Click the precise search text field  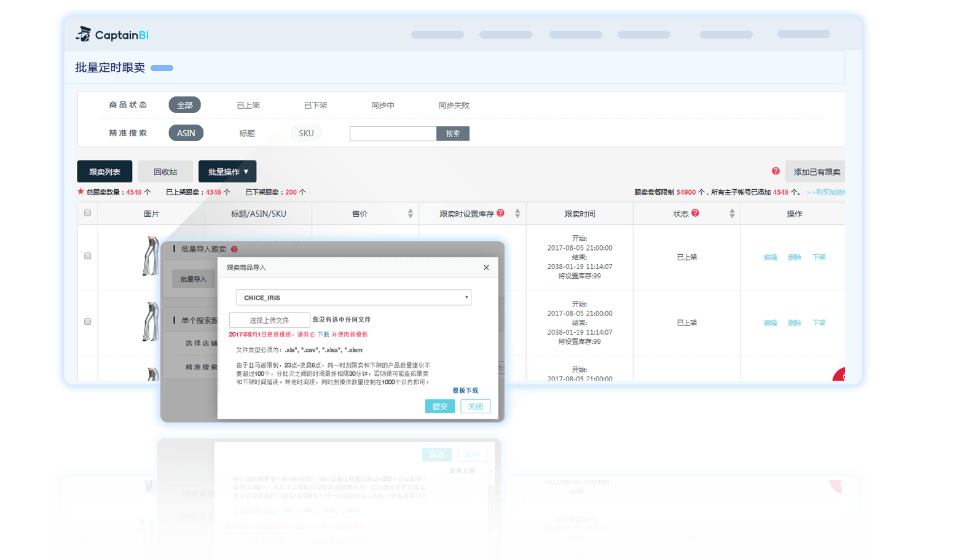393,133
